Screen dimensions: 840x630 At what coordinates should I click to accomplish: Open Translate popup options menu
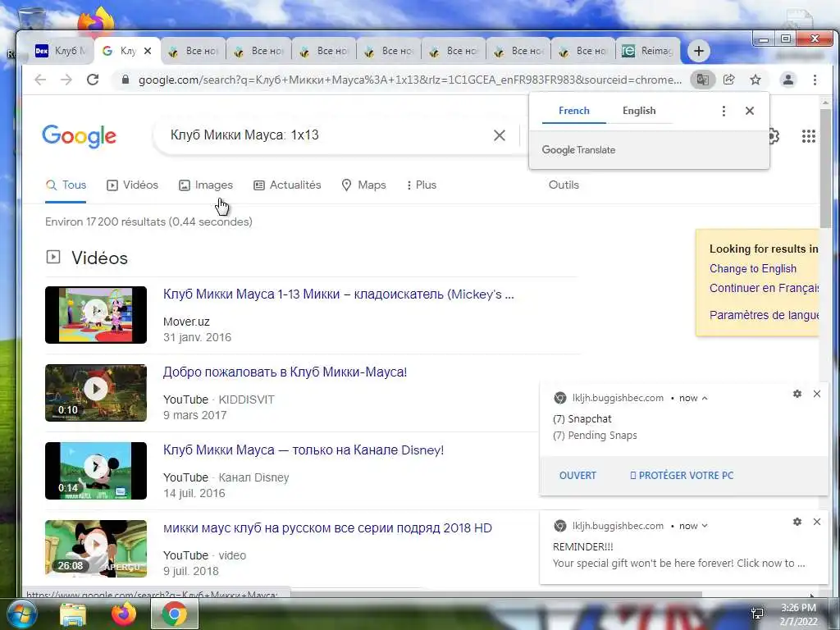click(x=724, y=111)
